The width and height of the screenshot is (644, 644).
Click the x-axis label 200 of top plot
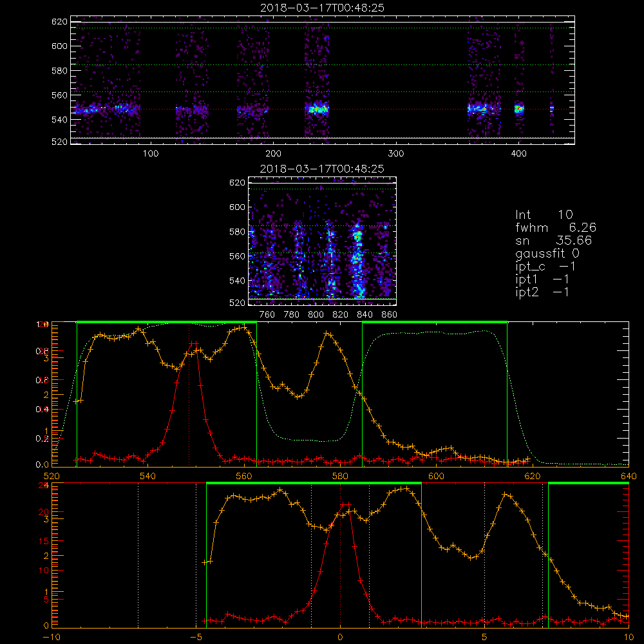tap(273, 154)
